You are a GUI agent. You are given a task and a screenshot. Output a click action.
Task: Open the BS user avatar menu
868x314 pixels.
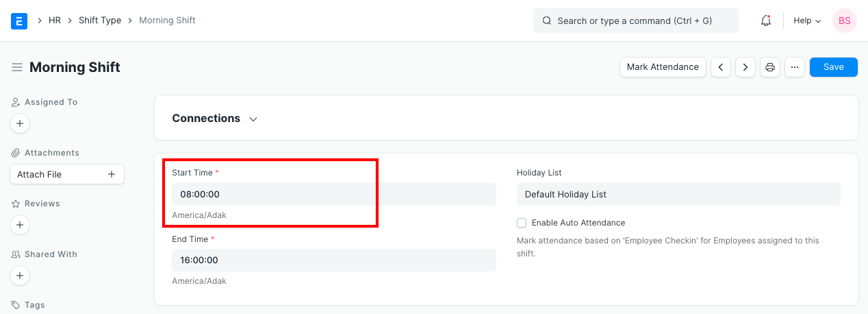tap(844, 21)
